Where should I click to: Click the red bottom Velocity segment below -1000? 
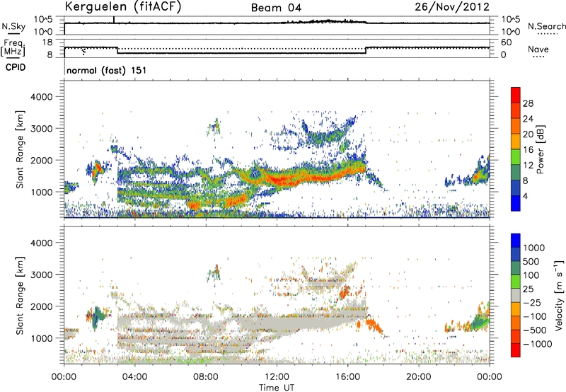coord(516,350)
